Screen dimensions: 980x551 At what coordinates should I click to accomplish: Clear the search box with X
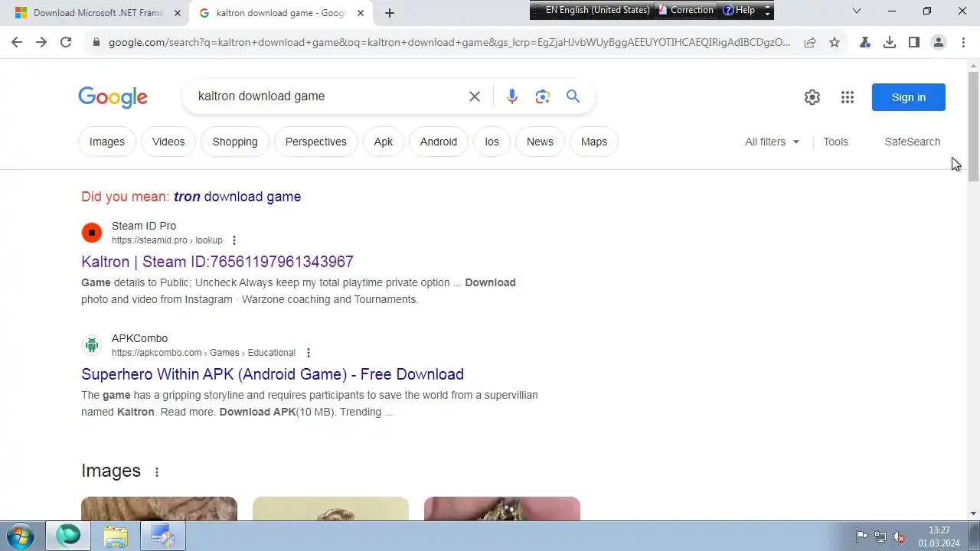475,96
